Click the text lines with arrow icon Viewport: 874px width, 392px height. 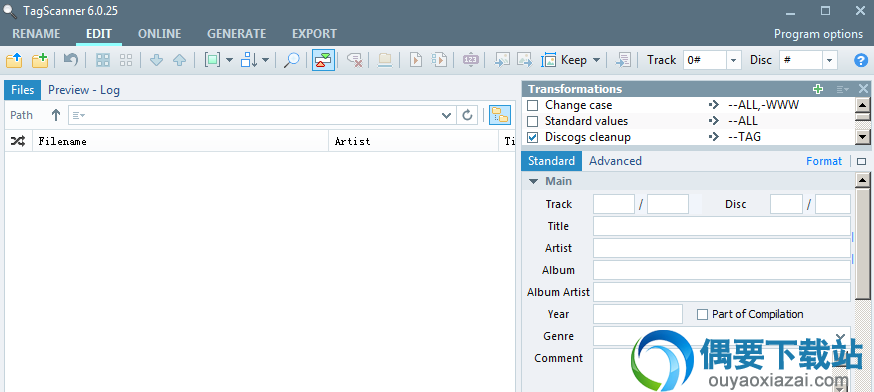[623, 60]
